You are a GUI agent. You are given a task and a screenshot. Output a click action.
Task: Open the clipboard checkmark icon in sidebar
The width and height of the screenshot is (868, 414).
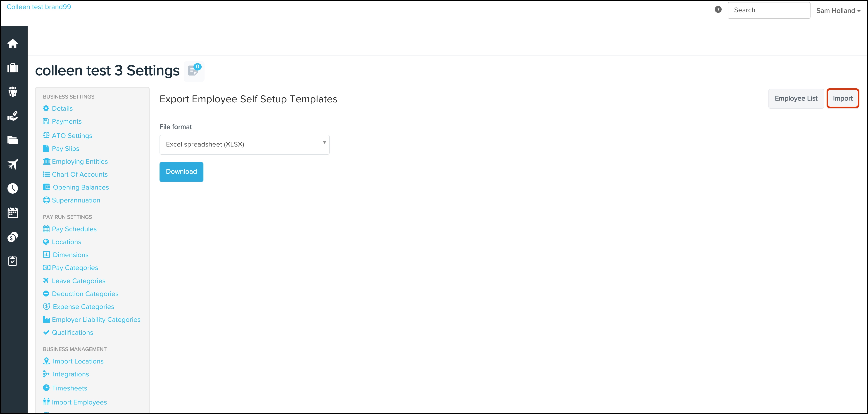pyautogui.click(x=13, y=261)
